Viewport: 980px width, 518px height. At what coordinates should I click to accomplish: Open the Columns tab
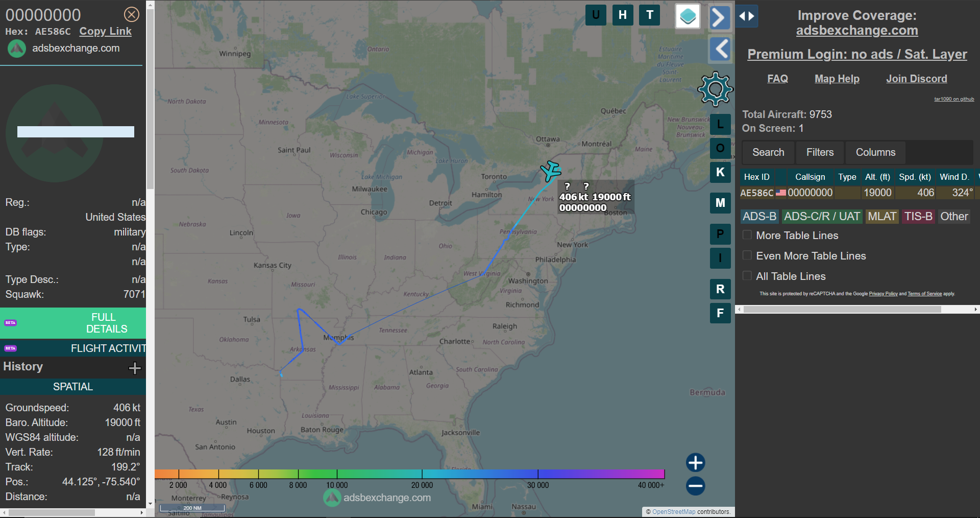[875, 152]
